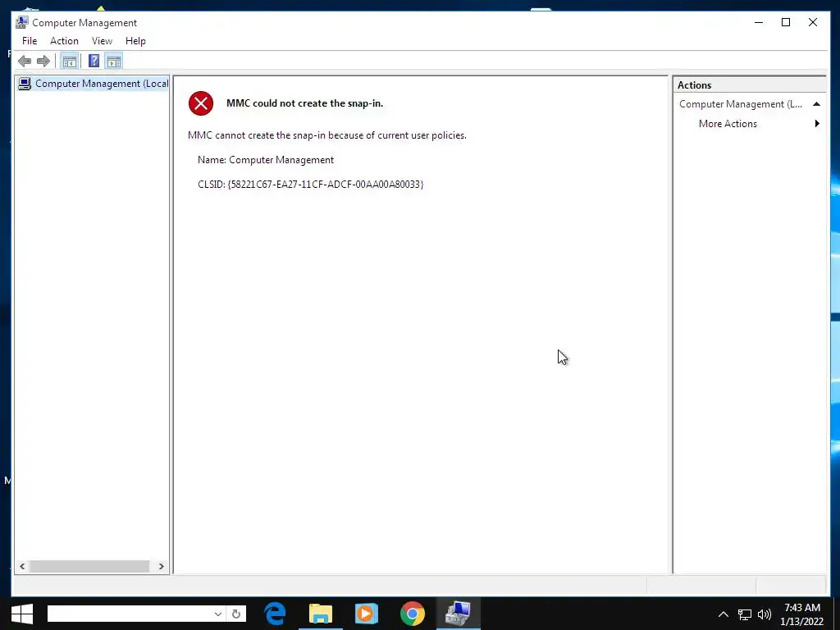This screenshot has width=840, height=630.
Task: Click the Forward arrow toolbar icon
Action: click(43, 61)
